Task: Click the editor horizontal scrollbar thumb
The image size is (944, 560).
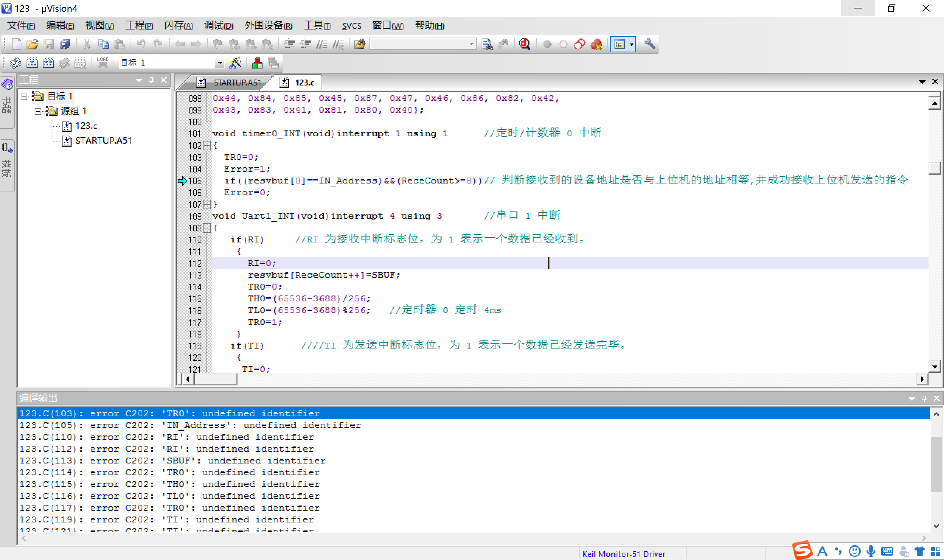Action: click(x=216, y=379)
